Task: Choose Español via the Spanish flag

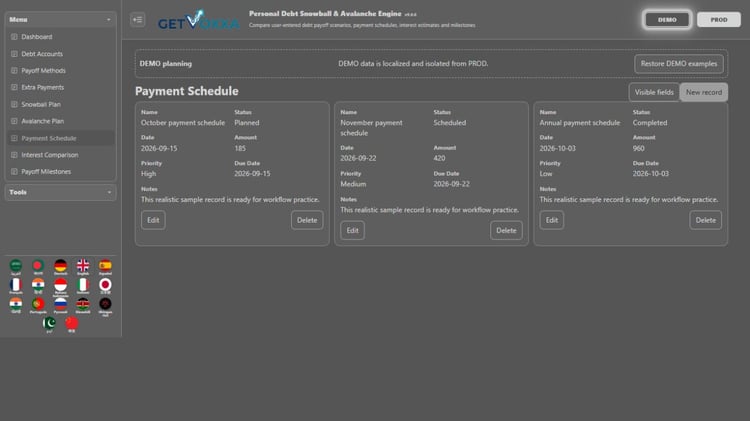Action: [105, 266]
